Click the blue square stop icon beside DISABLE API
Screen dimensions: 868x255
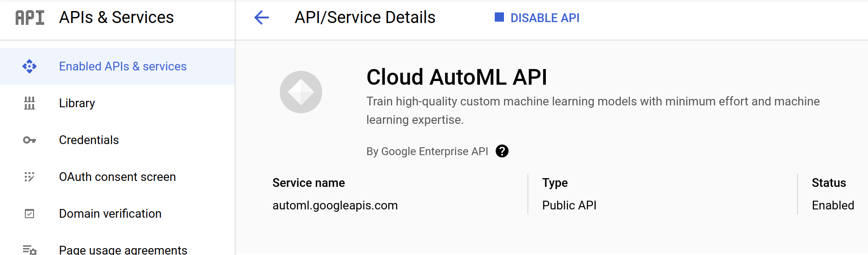click(x=499, y=17)
